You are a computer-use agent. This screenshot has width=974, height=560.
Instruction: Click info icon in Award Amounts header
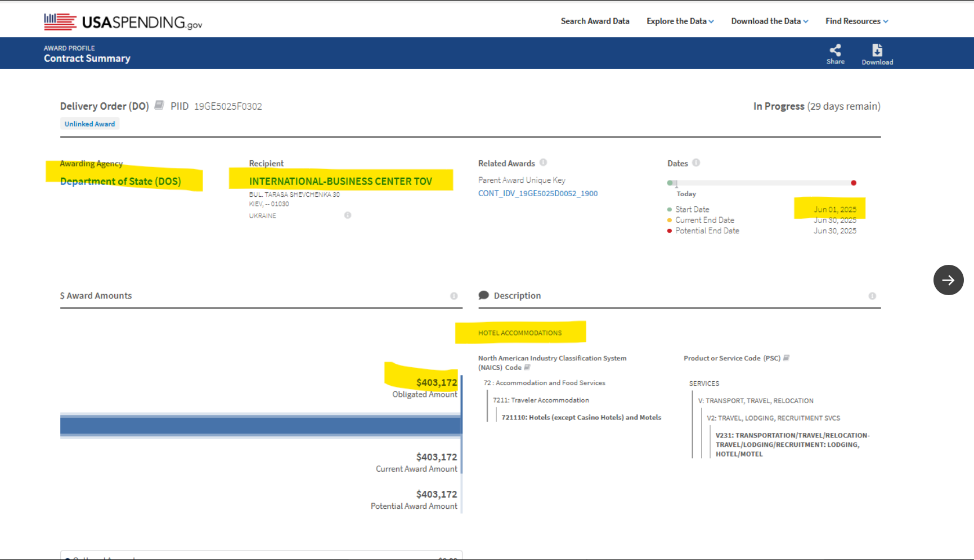454,296
